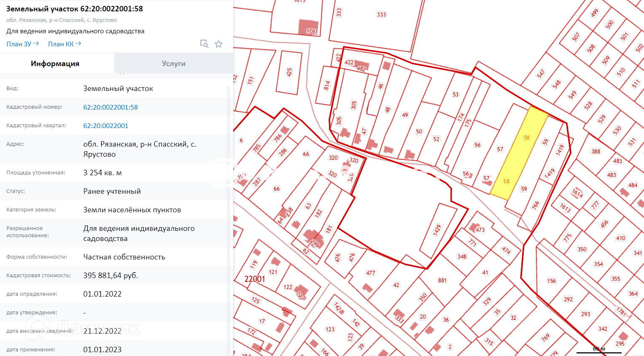
Task: Click the Кадастровая стоимость label
Action: (x=38, y=276)
